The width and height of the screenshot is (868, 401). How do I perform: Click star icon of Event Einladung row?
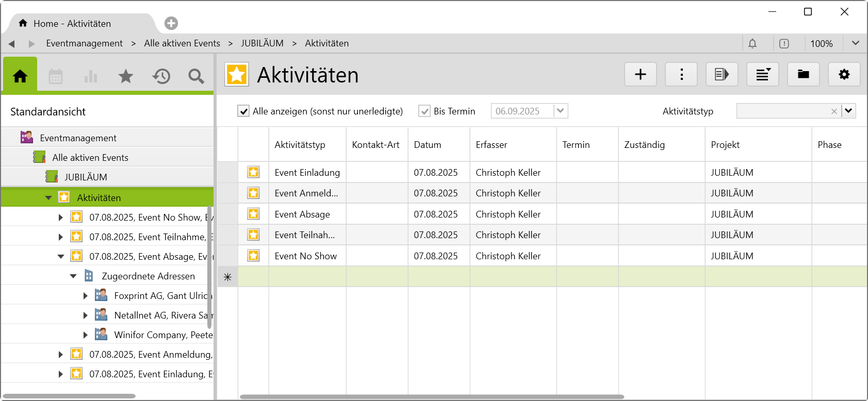[253, 172]
